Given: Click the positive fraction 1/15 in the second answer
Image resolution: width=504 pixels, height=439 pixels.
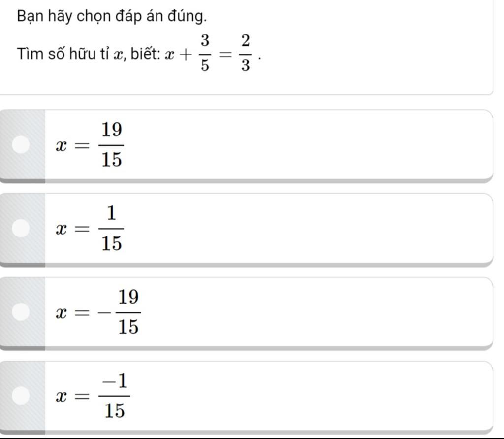Looking at the screenshot, I should [112, 228].
